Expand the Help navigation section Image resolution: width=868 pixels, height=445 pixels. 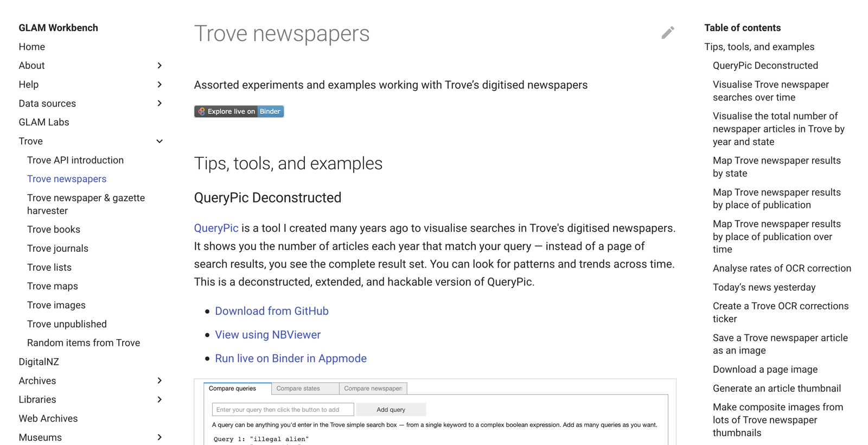[x=159, y=85]
